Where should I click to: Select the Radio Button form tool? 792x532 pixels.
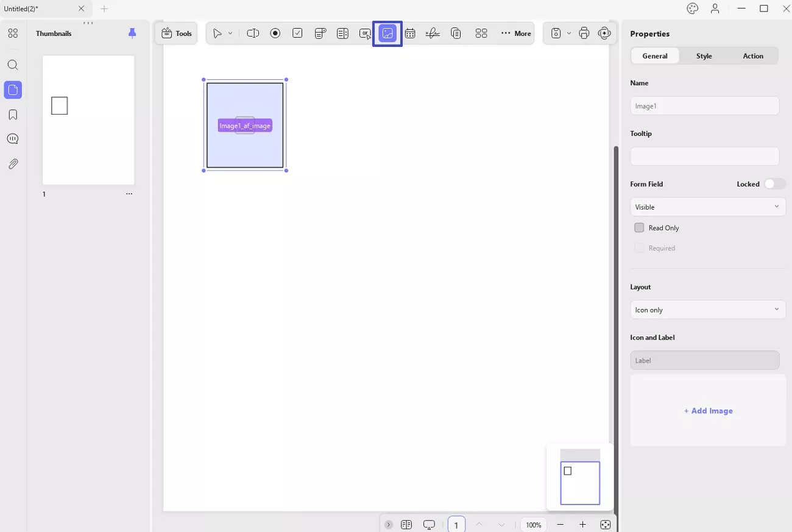(x=275, y=34)
